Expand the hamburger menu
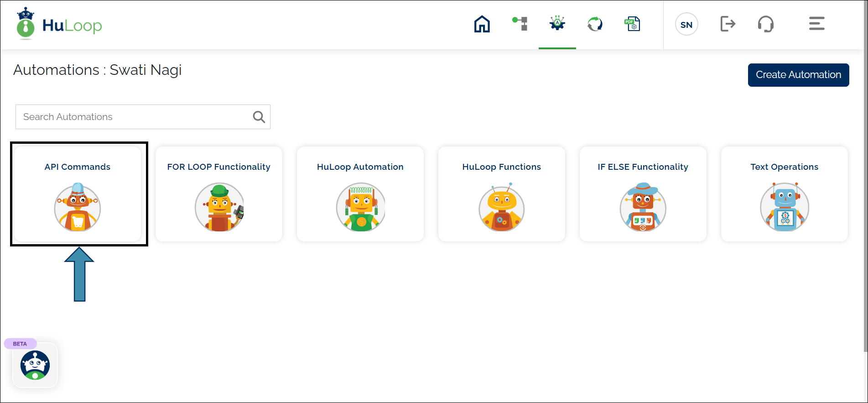Viewport: 868px width, 403px height. click(x=816, y=24)
